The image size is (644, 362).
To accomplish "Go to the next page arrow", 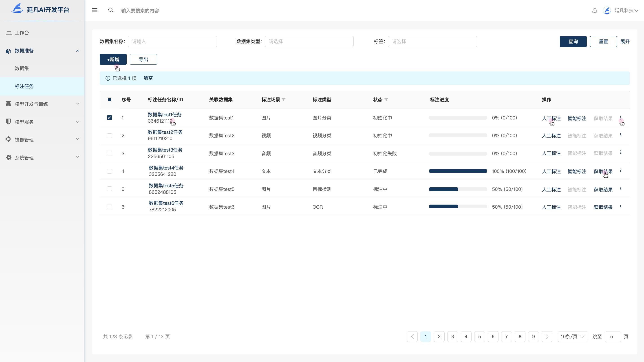I will click(x=547, y=336).
